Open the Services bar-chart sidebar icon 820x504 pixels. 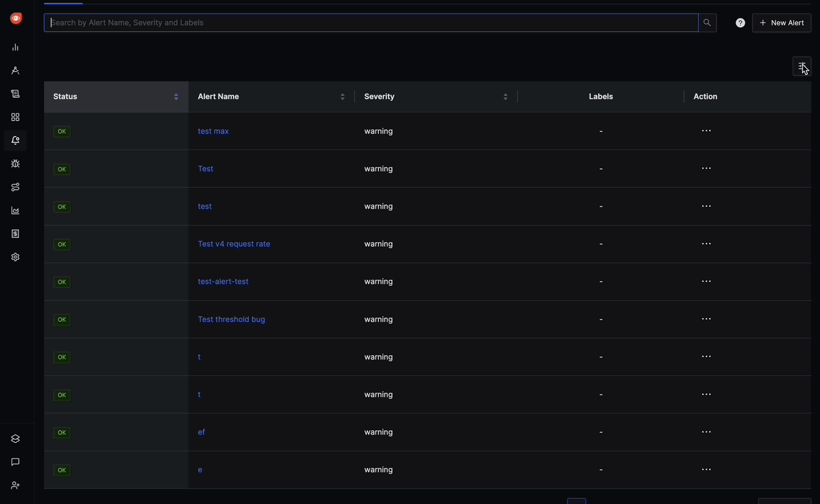(x=16, y=47)
